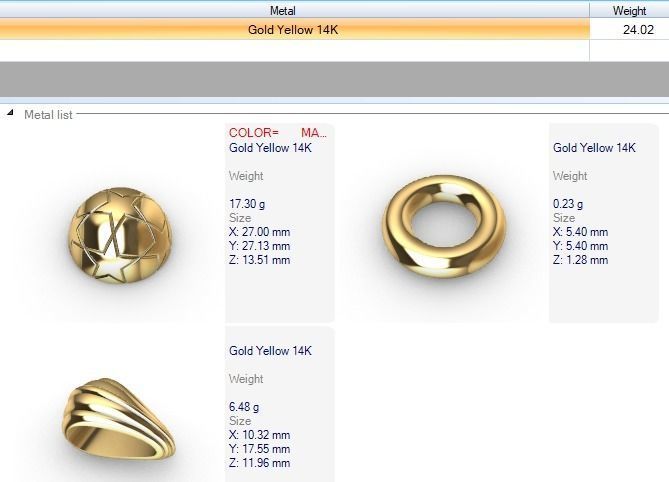Click the Weight column header

click(x=629, y=10)
